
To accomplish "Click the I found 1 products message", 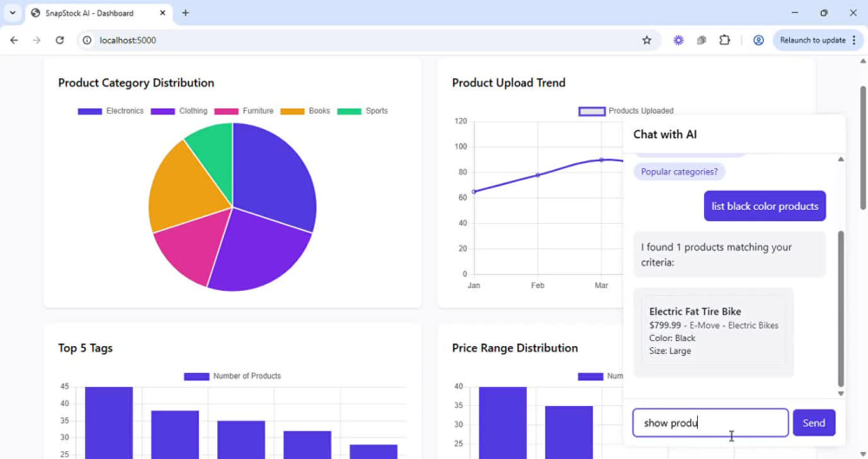I will click(x=730, y=255).
